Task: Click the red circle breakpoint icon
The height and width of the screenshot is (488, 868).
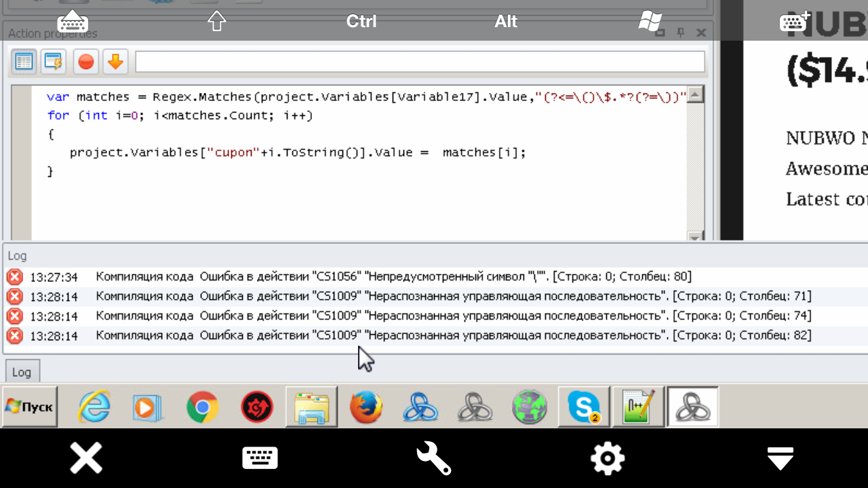Action: point(86,62)
